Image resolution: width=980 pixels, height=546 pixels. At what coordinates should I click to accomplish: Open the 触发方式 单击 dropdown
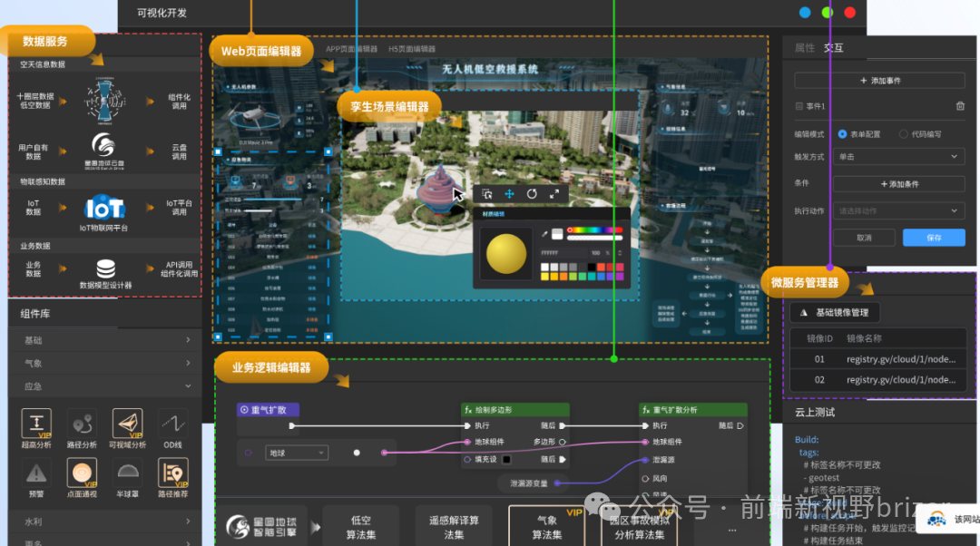point(898,157)
